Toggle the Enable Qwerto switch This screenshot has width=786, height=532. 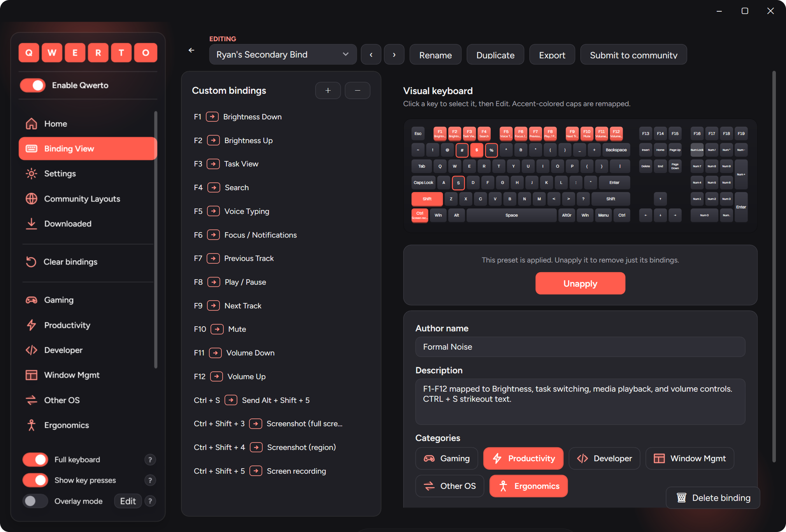tap(33, 86)
